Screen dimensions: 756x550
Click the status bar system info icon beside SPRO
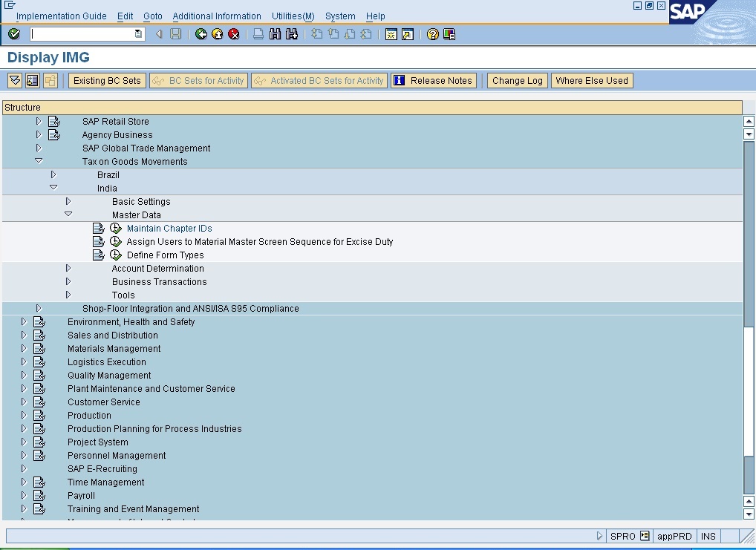[x=645, y=536]
